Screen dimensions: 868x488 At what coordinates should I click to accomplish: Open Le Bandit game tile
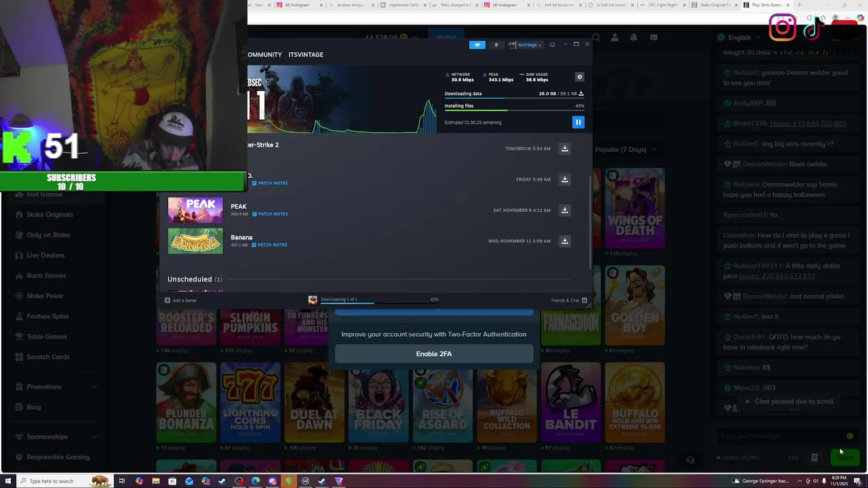point(571,403)
